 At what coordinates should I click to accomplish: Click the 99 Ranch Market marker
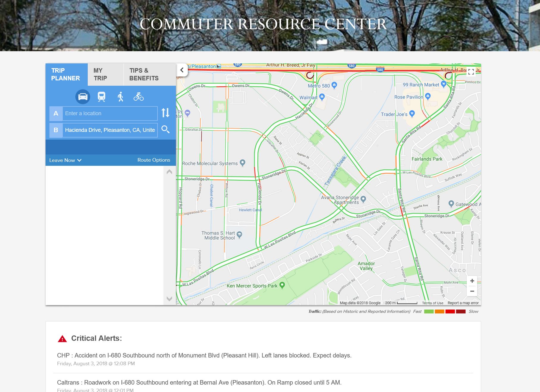click(444, 84)
